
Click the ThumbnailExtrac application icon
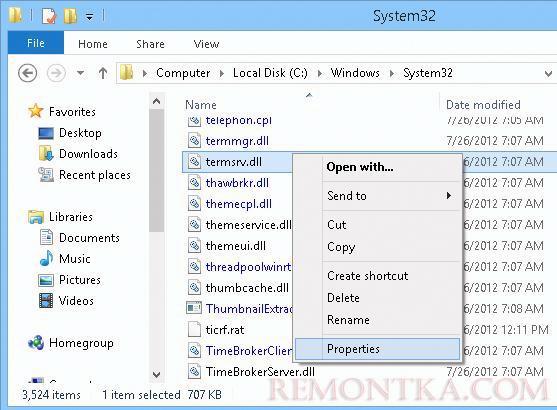[x=194, y=308]
